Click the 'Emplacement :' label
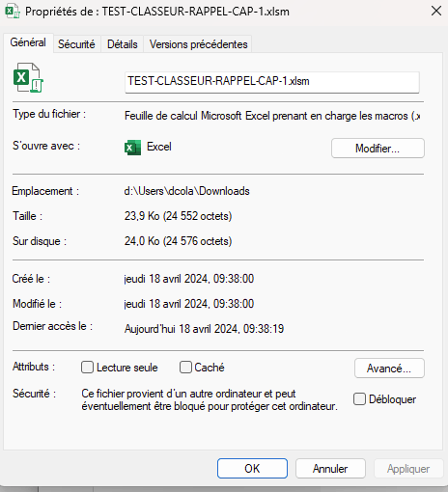Viewport: 448px width, 492px height. click(45, 191)
